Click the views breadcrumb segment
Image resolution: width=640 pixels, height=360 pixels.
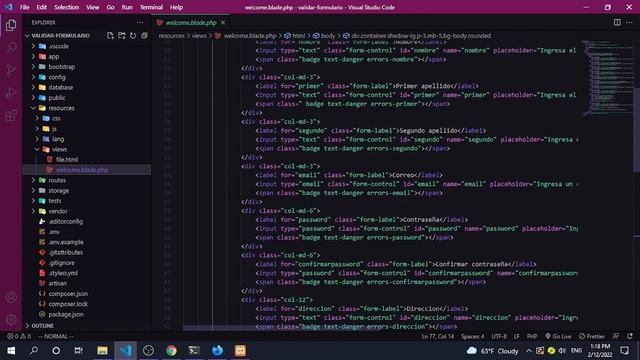click(199, 36)
